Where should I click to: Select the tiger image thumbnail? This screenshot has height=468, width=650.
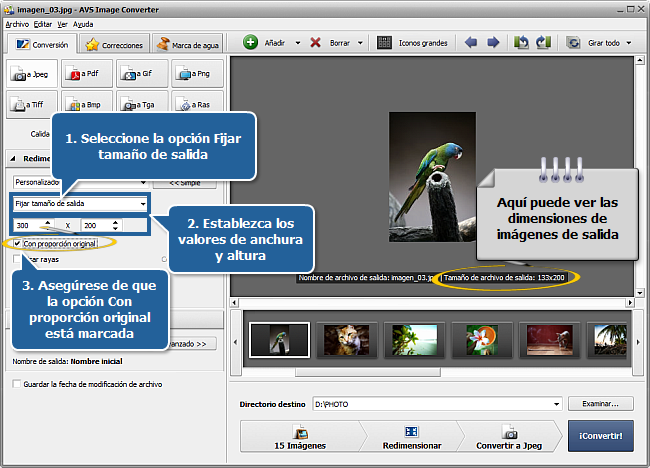[347, 340]
